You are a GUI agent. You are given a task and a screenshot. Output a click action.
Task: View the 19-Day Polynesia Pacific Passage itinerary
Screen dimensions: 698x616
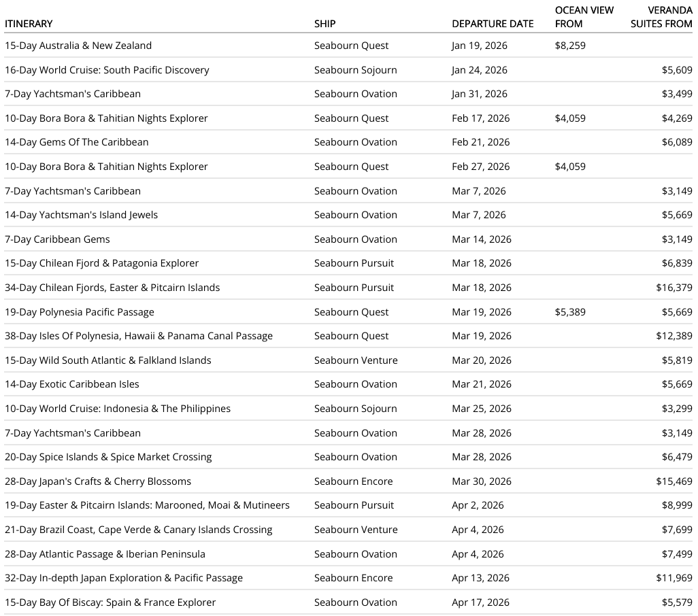point(80,312)
